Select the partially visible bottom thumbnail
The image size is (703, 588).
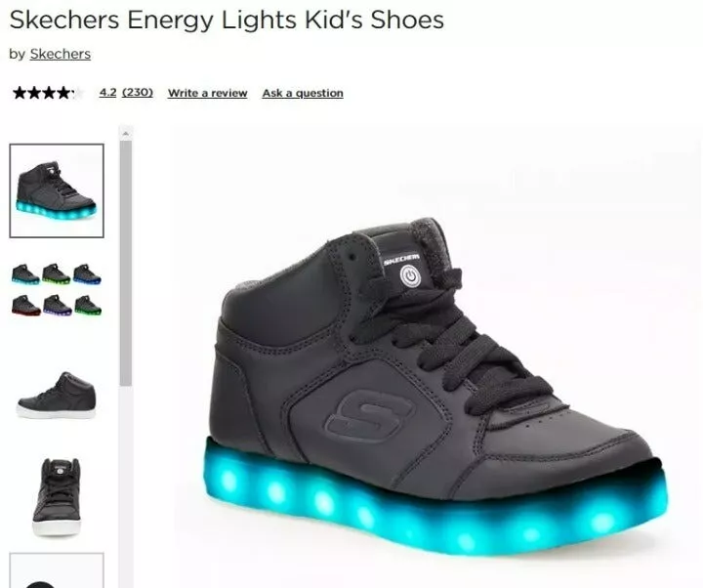[57, 570]
